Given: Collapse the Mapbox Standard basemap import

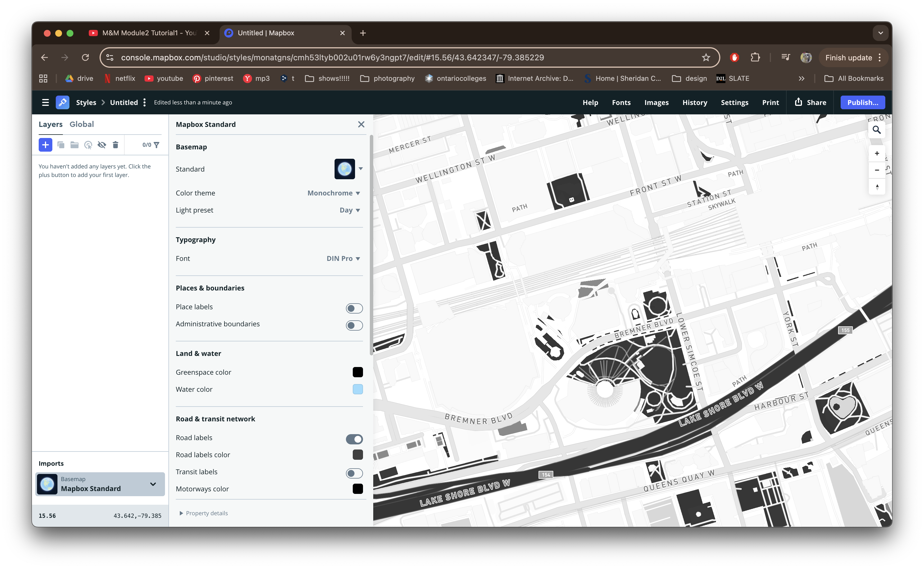Looking at the screenshot, I should click(153, 484).
